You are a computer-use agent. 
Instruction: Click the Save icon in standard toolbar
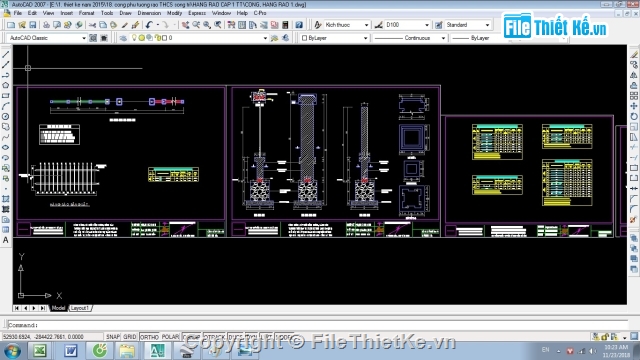point(33,25)
